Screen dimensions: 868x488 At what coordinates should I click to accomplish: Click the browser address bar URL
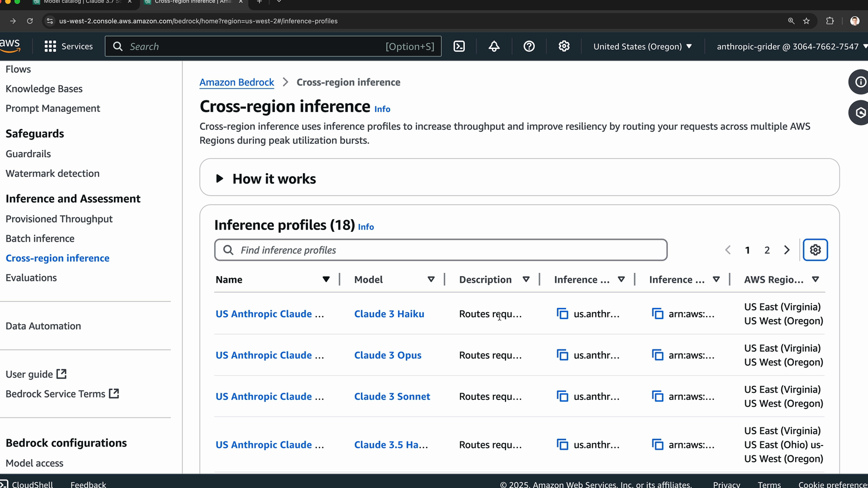[198, 21]
